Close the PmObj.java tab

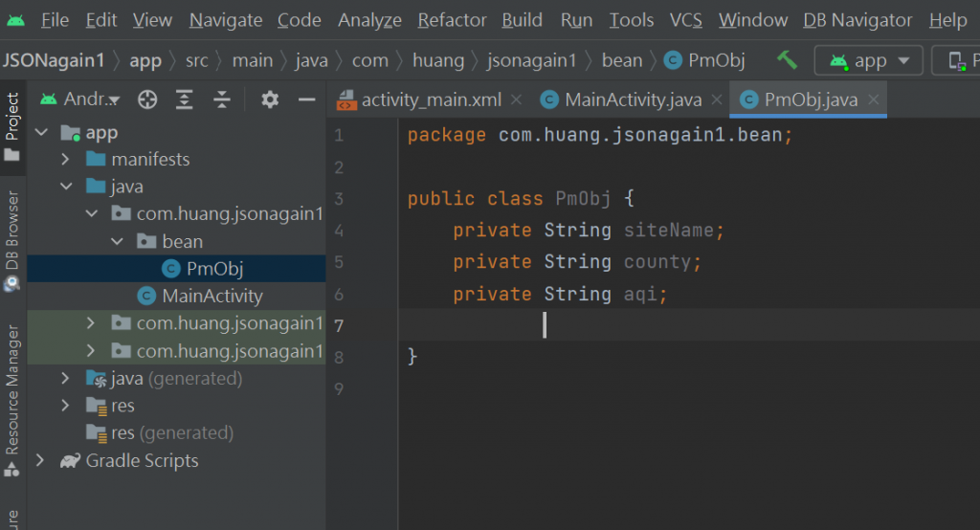(x=874, y=99)
